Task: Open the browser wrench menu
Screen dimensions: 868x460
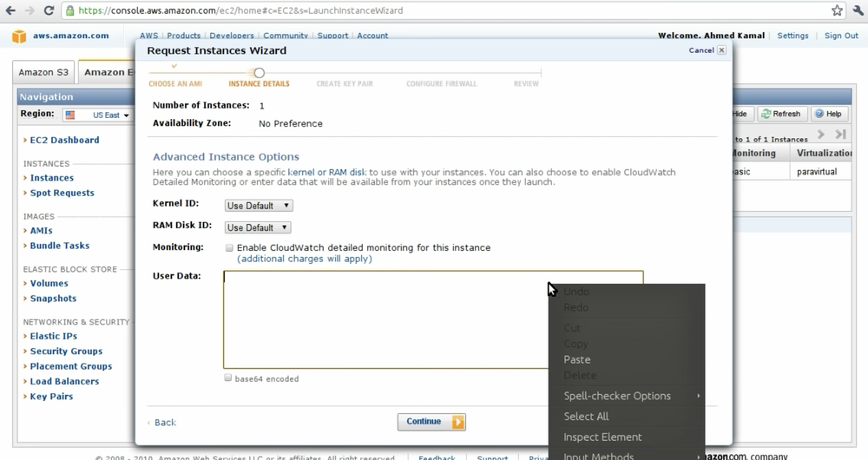Action: click(856, 11)
